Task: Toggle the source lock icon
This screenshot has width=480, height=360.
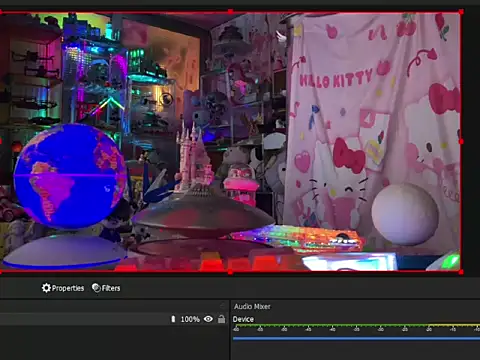Action: [221, 319]
